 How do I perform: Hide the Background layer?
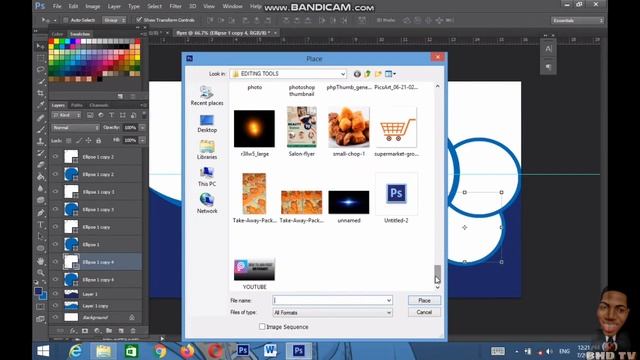(55, 317)
